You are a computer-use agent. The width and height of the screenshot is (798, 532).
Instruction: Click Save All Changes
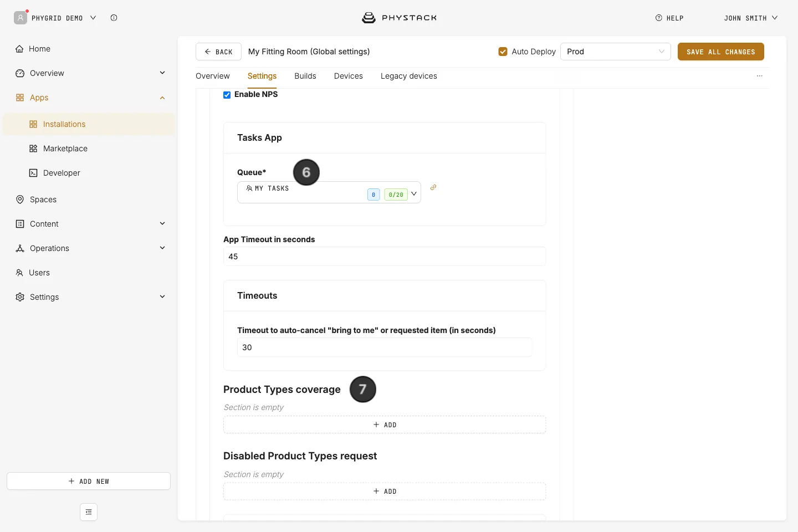pyautogui.click(x=721, y=52)
